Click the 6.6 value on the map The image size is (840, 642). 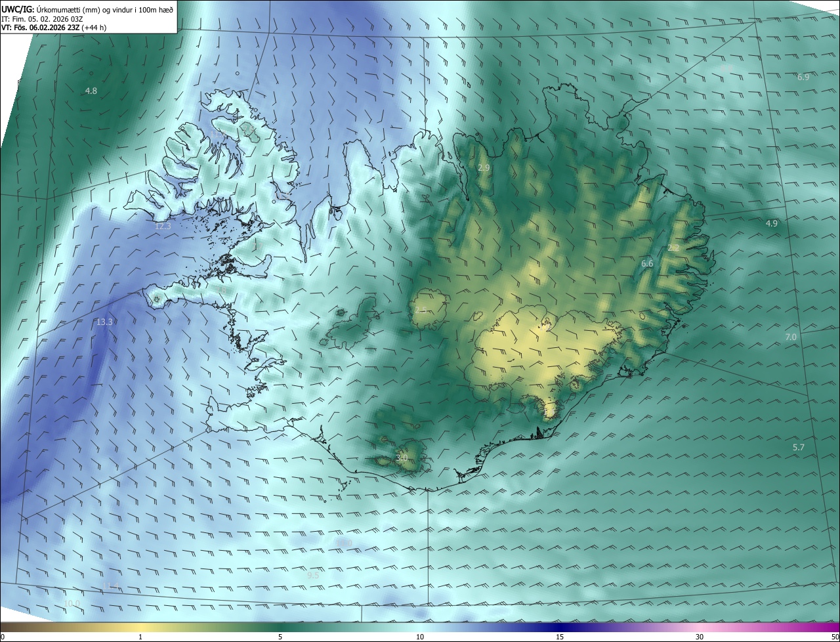coord(647,263)
